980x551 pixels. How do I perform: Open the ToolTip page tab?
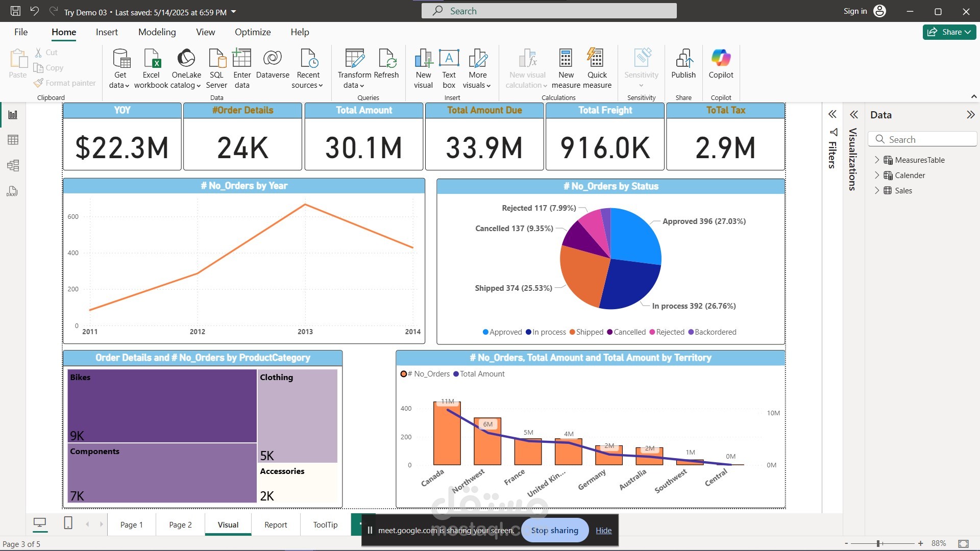click(325, 524)
